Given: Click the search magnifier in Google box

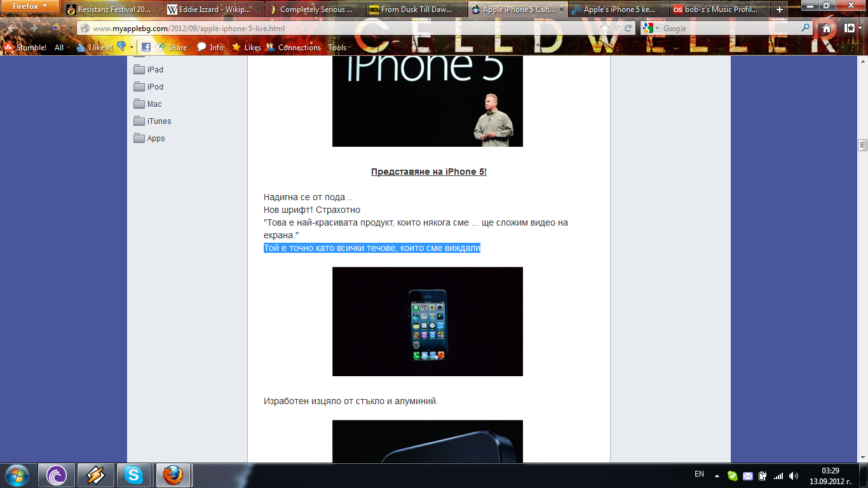Looking at the screenshot, I should (x=806, y=28).
